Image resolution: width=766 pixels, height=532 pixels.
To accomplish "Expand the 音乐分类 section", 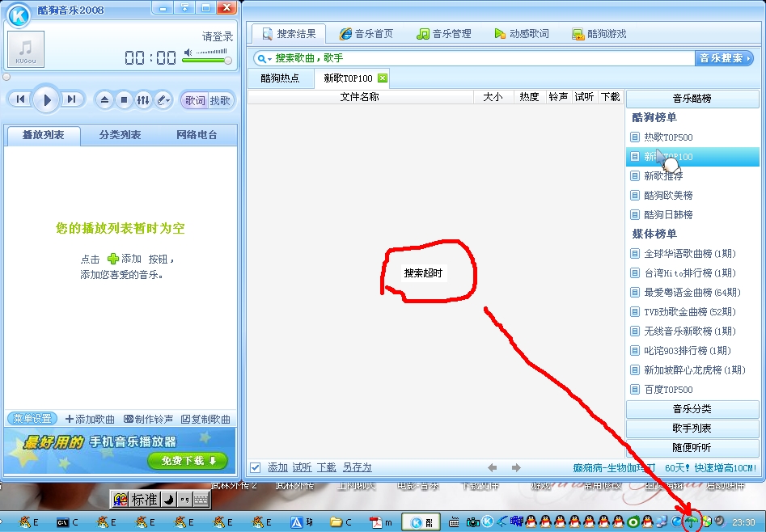I will coord(692,409).
